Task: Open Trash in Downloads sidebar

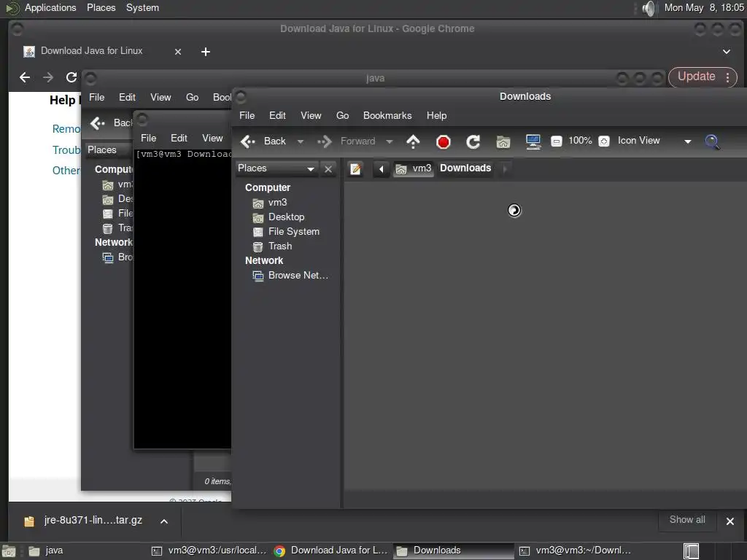Action: [279, 246]
